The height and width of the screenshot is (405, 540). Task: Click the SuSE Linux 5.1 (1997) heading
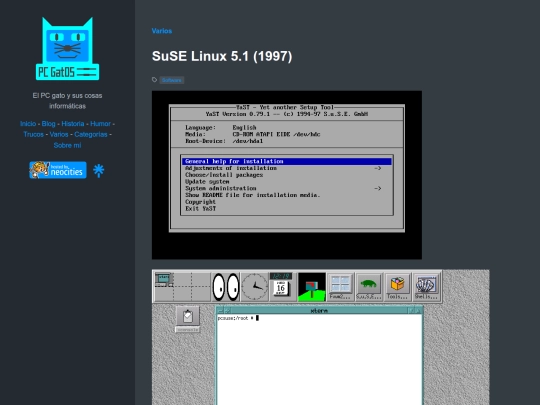222,56
